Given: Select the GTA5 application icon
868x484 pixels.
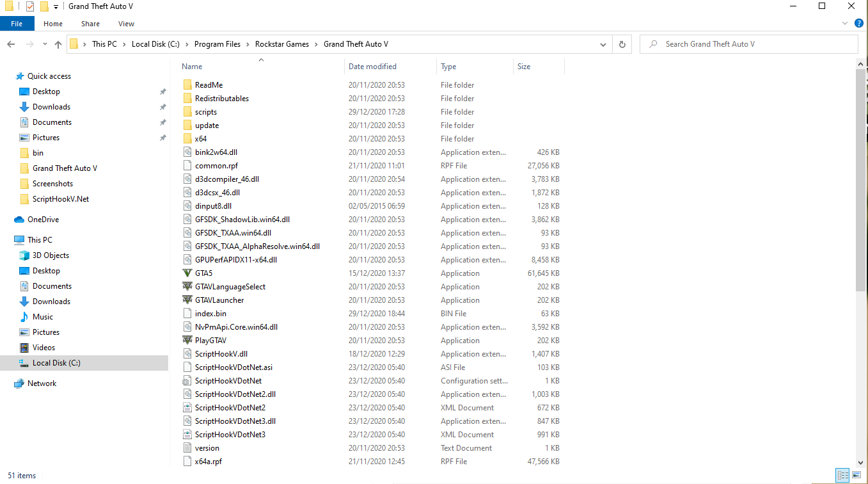Looking at the screenshot, I should click(187, 273).
